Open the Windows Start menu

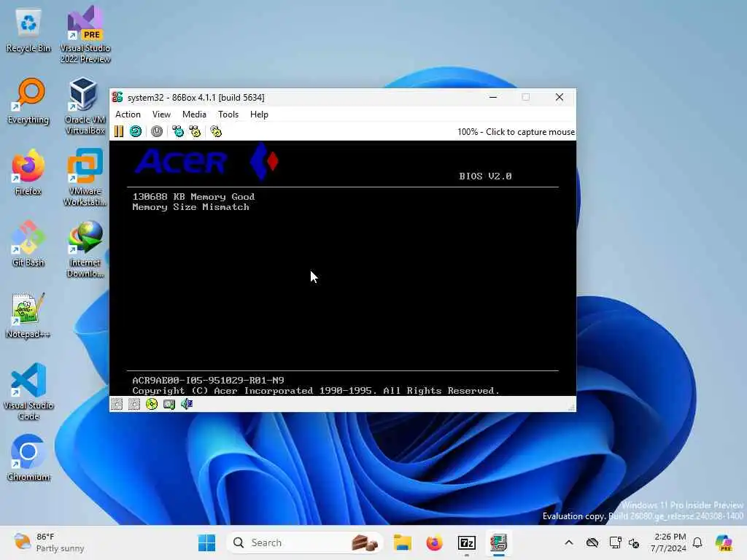206,542
